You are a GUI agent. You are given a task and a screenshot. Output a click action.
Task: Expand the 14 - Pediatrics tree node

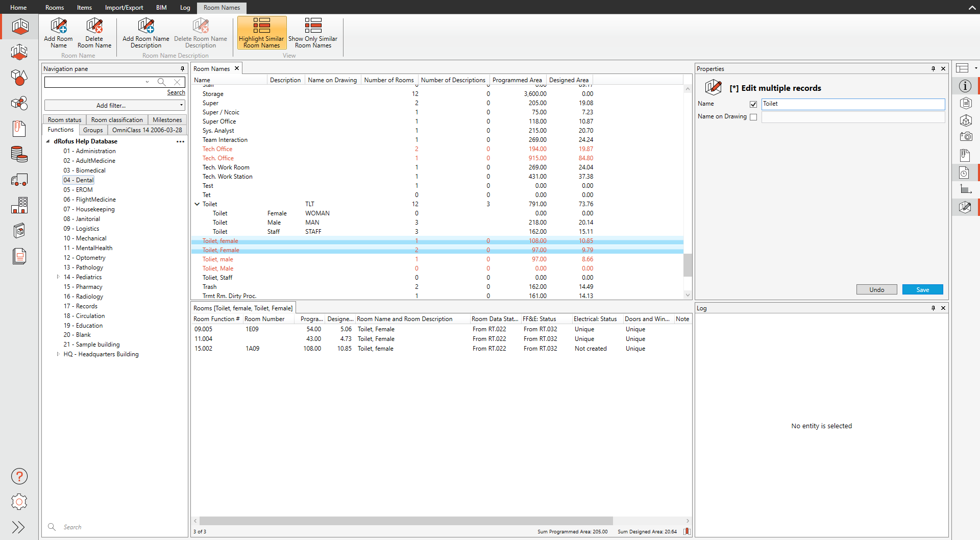coord(58,277)
